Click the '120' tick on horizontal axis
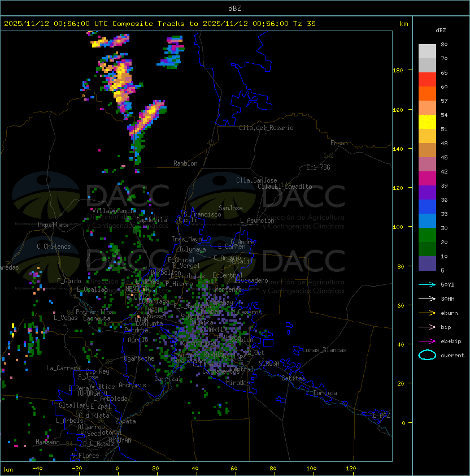This screenshot has width=470, height=476. [x=351, y=469]
